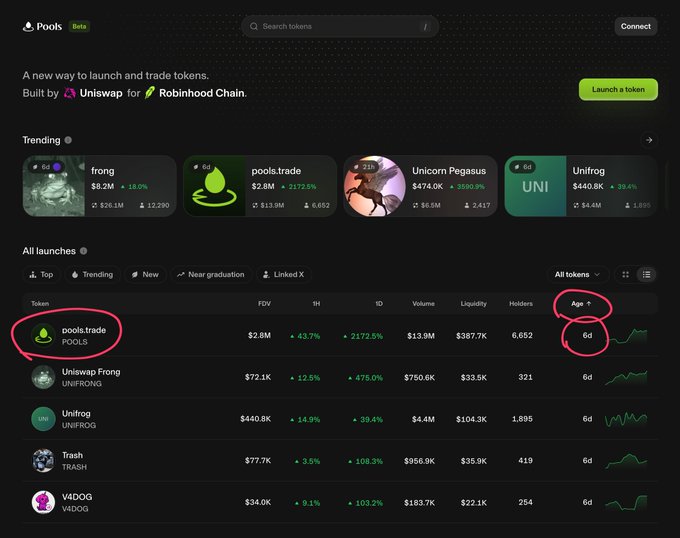Select the Linked X filter tab
This screenshot has width=680, height=538.
click(x=284, y=274)
